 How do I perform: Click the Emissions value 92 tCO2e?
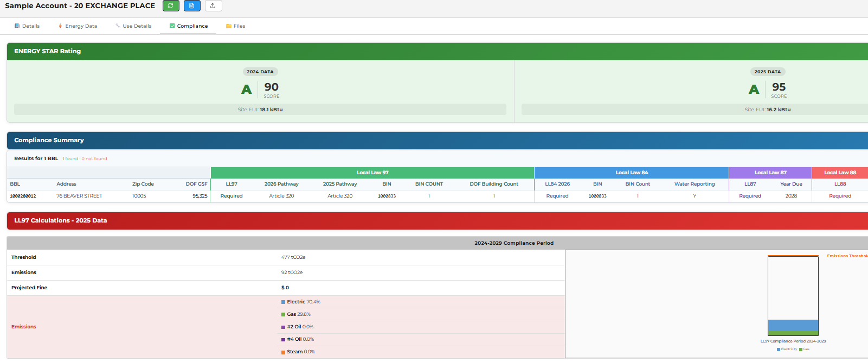[292, 272]
